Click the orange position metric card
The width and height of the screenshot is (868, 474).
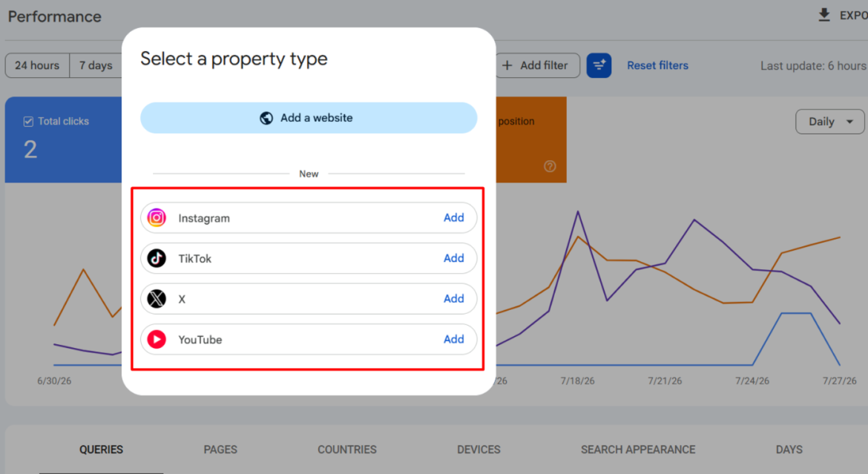tap(531, 139)
